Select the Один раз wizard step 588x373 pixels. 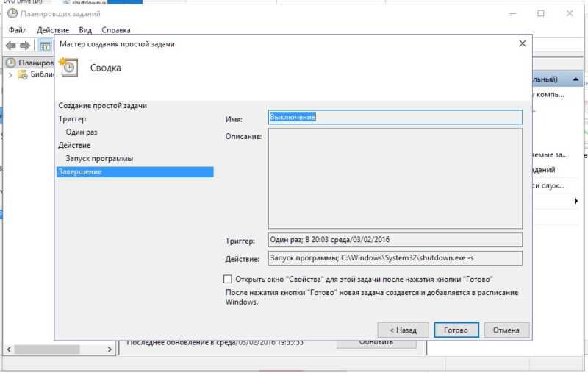point(82,132)
